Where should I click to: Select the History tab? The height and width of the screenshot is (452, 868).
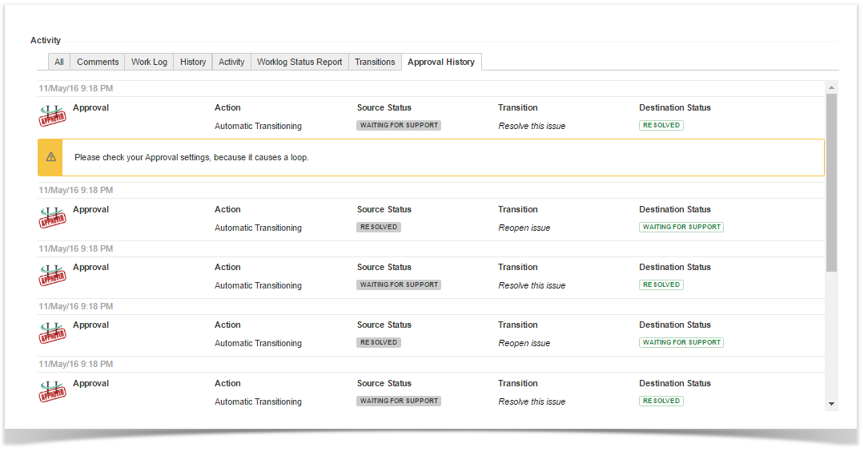(x=193, y=62)
